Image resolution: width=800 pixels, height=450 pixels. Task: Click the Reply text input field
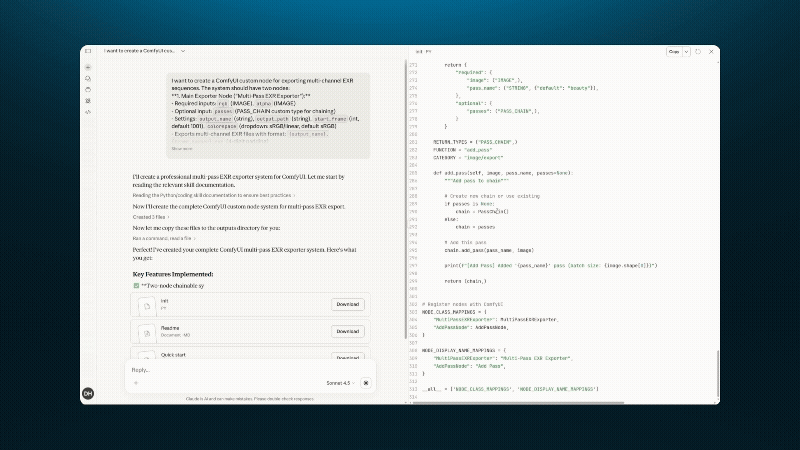(x=250, y=370)
